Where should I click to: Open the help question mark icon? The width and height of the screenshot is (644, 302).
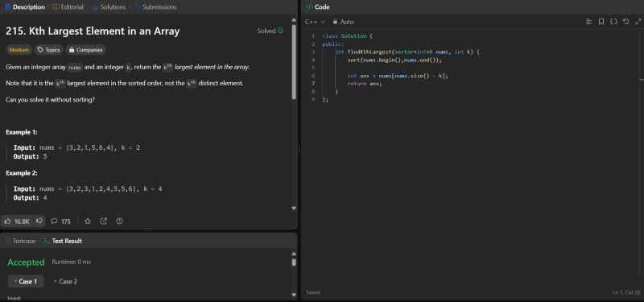point(119,221)
